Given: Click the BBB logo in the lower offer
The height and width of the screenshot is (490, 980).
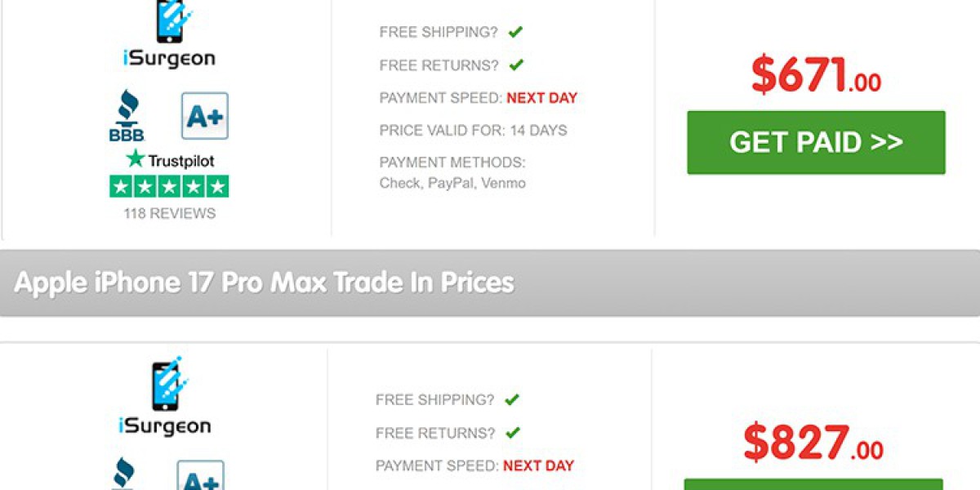Looking at the screenshot, I should click(x=122, y=474).
